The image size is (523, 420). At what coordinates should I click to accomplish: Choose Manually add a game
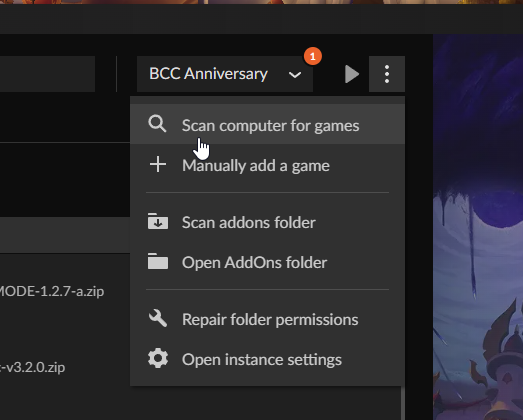(x=268, y=165)
